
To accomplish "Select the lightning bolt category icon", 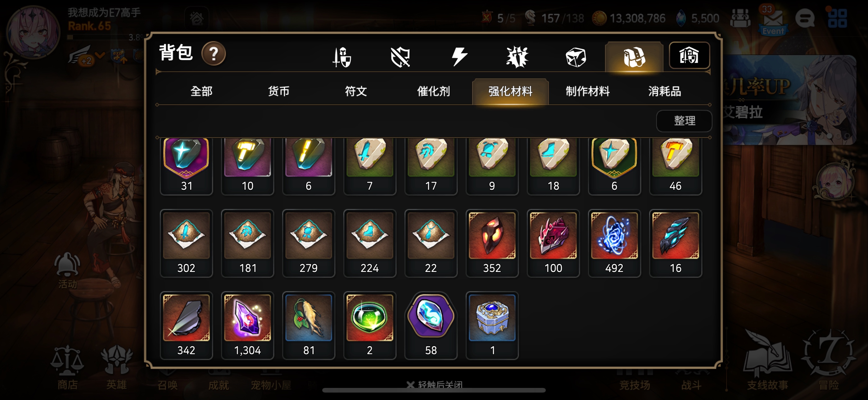I will click(x=459, y=56).
